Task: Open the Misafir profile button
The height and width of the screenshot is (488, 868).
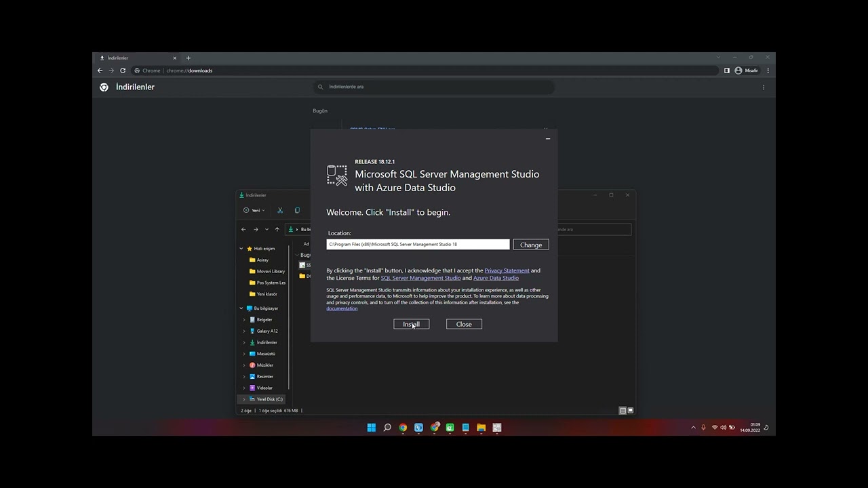Action: 747,70
